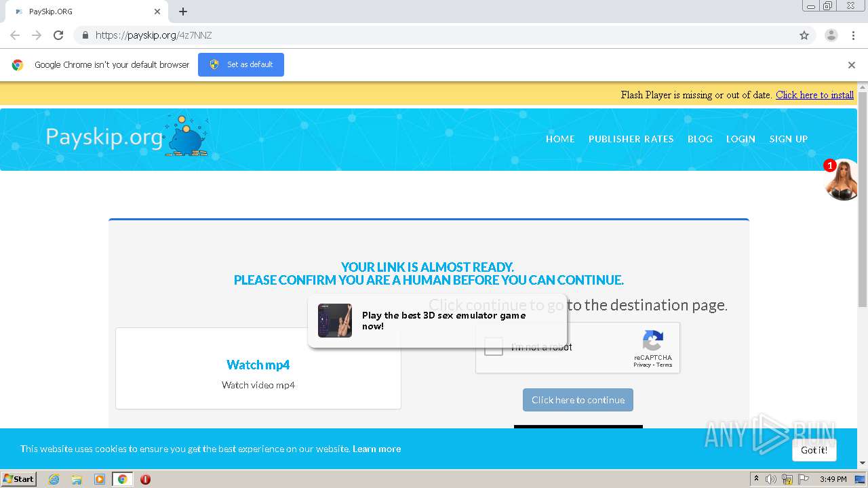View site info via the padlock icon
This screenshot has height=488, width=868.
85,35
